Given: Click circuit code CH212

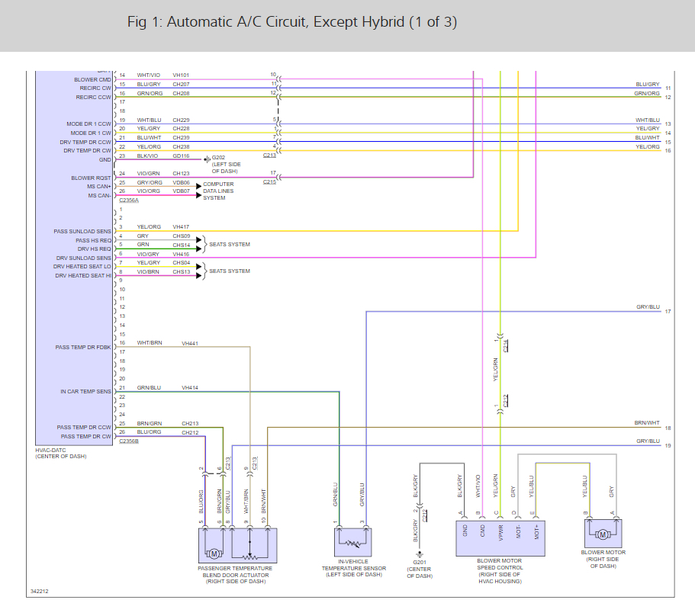Looking at the screenshot, I should click(190, 433).
